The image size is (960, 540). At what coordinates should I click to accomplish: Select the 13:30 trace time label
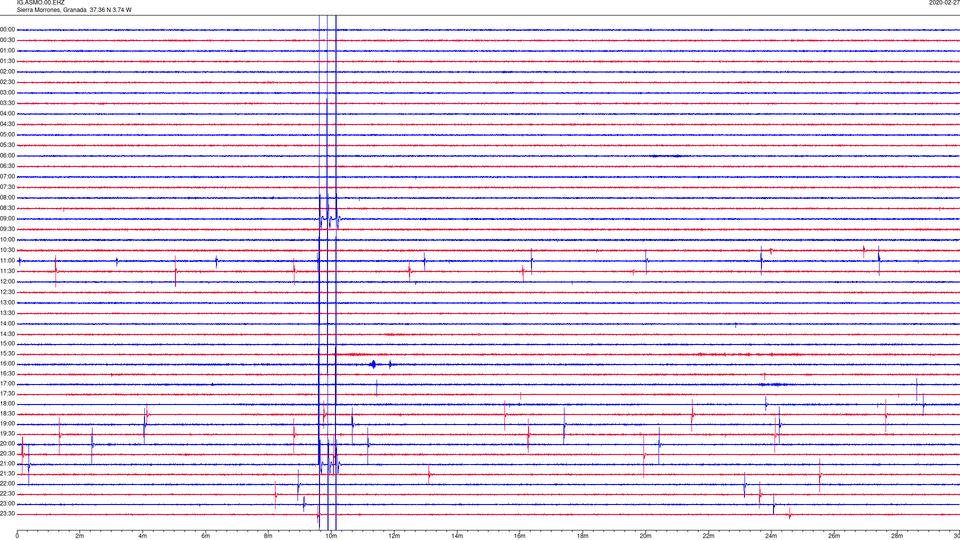(x=7, y=313)
